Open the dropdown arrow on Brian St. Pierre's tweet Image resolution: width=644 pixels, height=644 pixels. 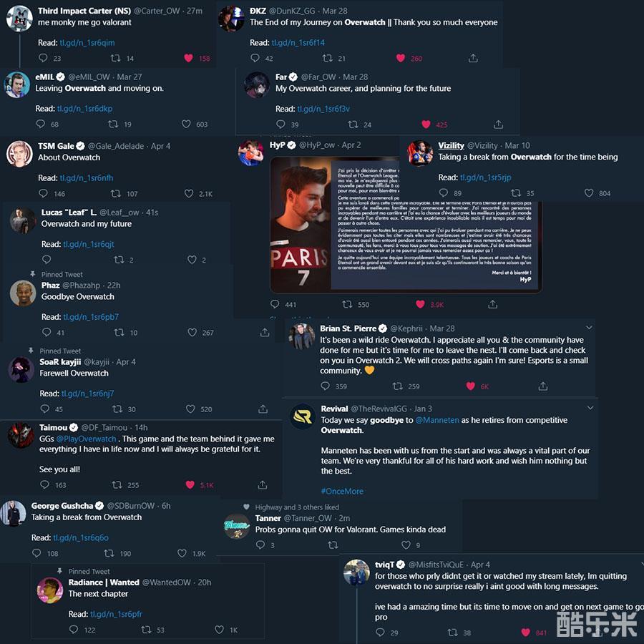pyautogui.click(x=589, y=328)
